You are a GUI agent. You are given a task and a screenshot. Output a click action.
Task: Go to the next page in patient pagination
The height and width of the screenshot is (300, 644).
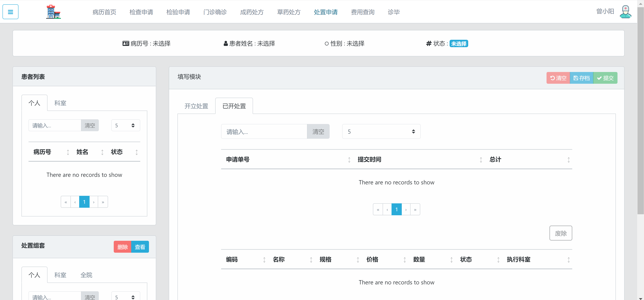(93, 202)
